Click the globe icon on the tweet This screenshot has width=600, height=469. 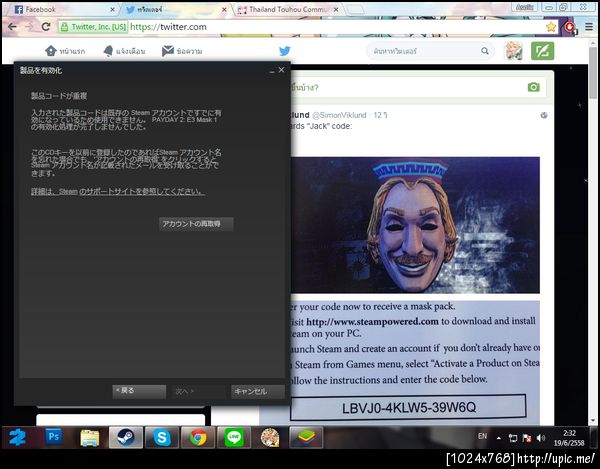click(543, 115)
